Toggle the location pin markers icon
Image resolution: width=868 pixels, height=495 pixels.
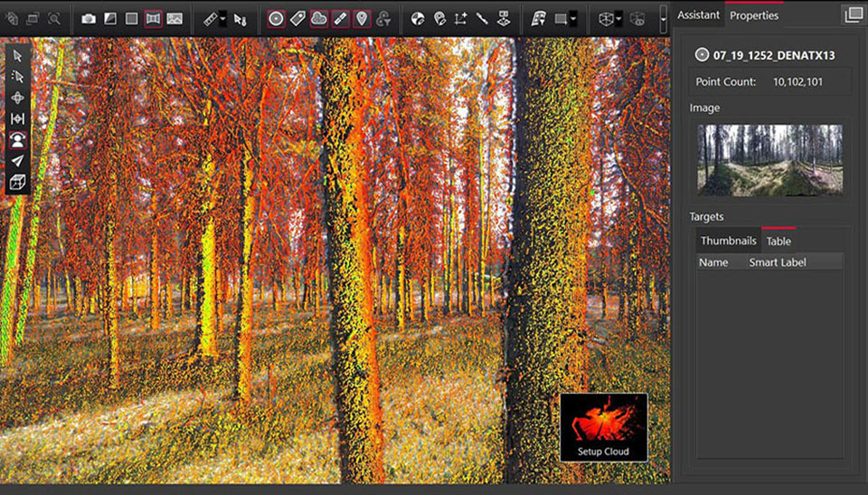coord(362,19)
